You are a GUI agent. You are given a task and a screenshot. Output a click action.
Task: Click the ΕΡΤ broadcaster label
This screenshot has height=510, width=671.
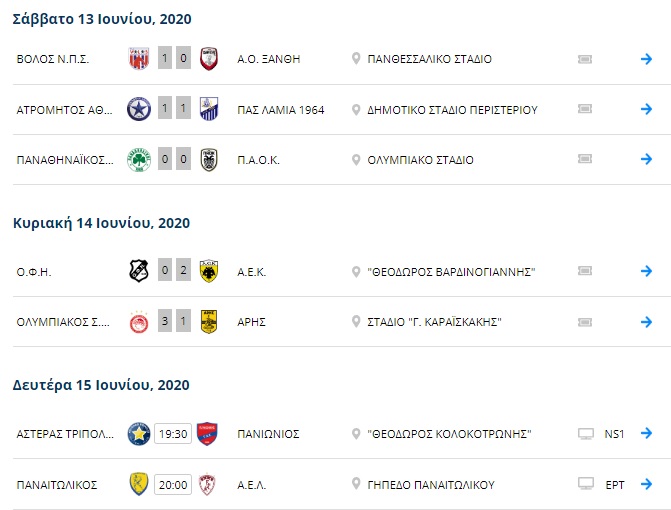615,485
